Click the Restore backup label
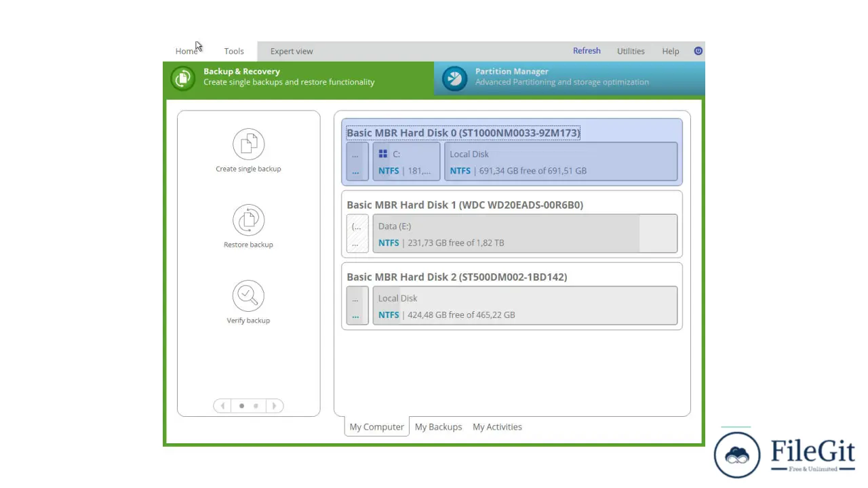 tap(248, 245)
